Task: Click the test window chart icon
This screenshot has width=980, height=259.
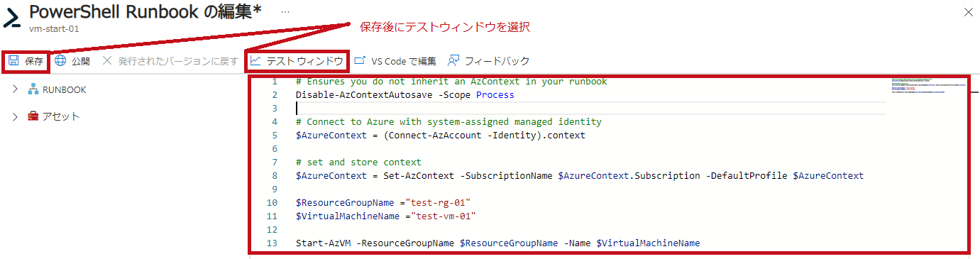Action: (255, 61)
